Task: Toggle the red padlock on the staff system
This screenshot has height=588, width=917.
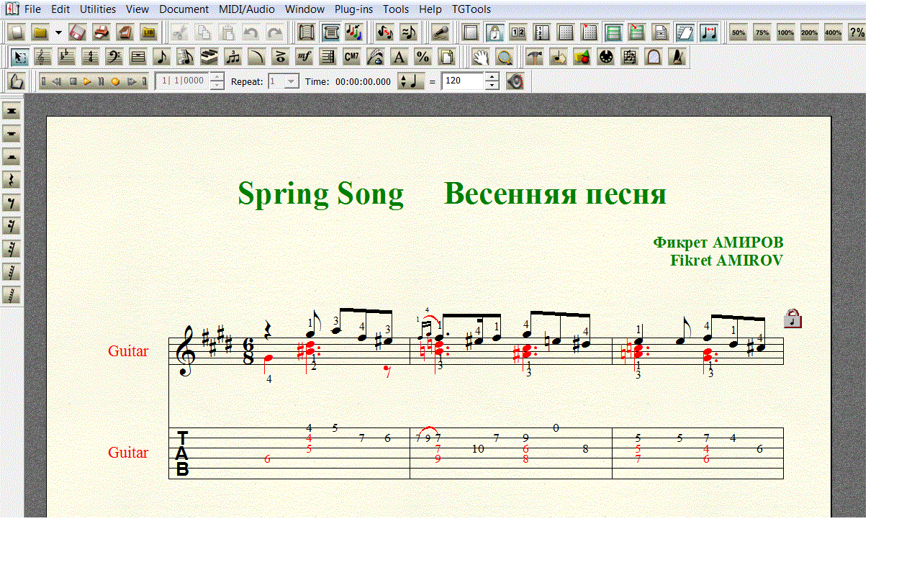Action: point(792,318)
